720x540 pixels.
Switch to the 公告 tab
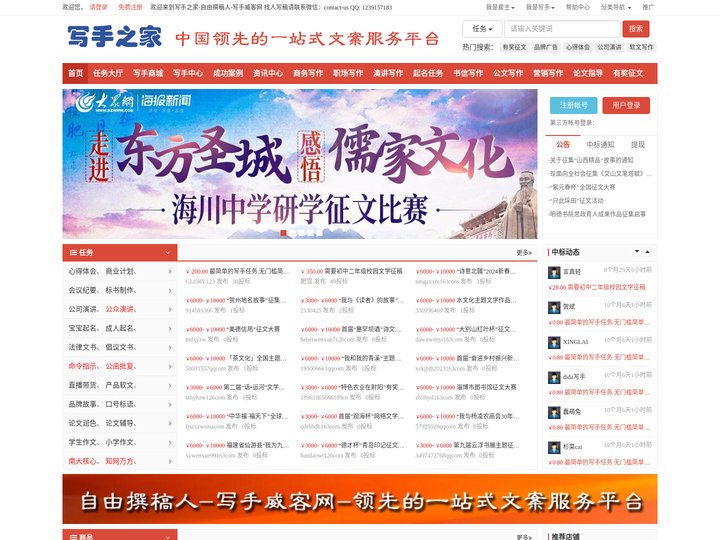(563, 145)
